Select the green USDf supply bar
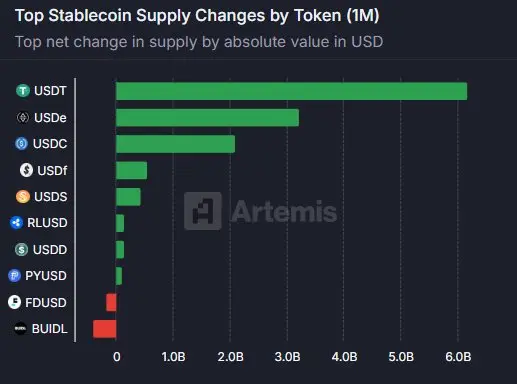The height and width of the screenshot is (384, 517). pos(131,170)
